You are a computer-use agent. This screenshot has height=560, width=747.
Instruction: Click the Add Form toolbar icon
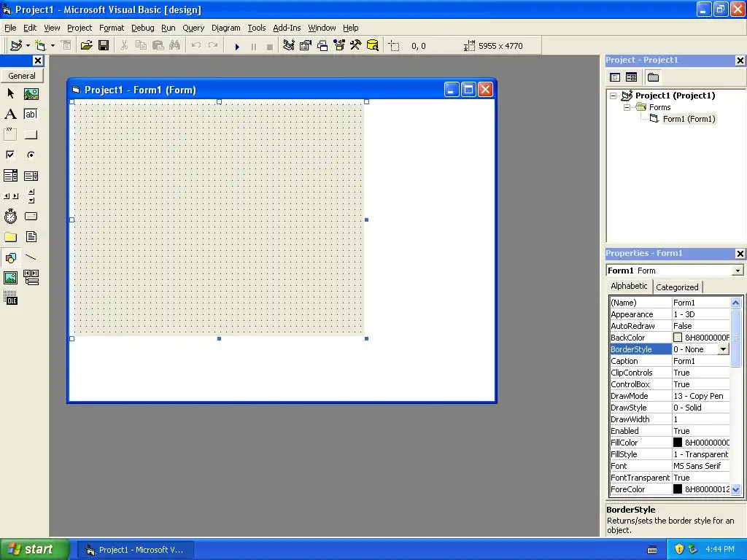41,46
